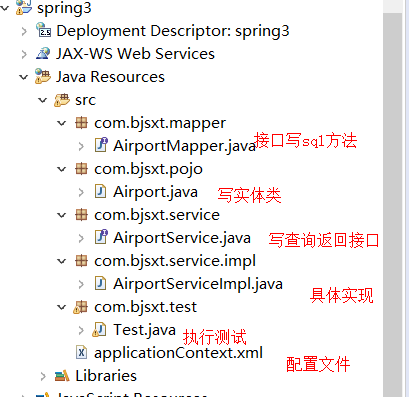This screenshot has width=409, height=397.
Task: Click the AirportServiceImpl.java file icon
Action: (x=100, y=283)
